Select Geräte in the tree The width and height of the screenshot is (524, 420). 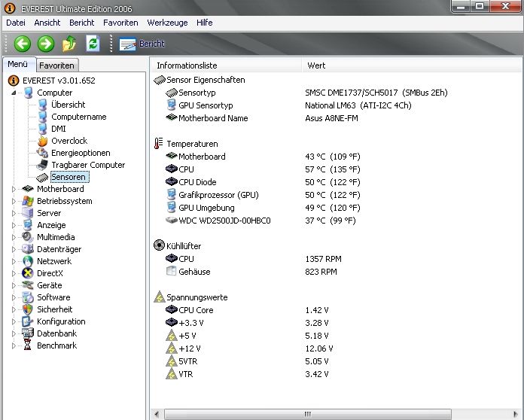coord(50,285)
